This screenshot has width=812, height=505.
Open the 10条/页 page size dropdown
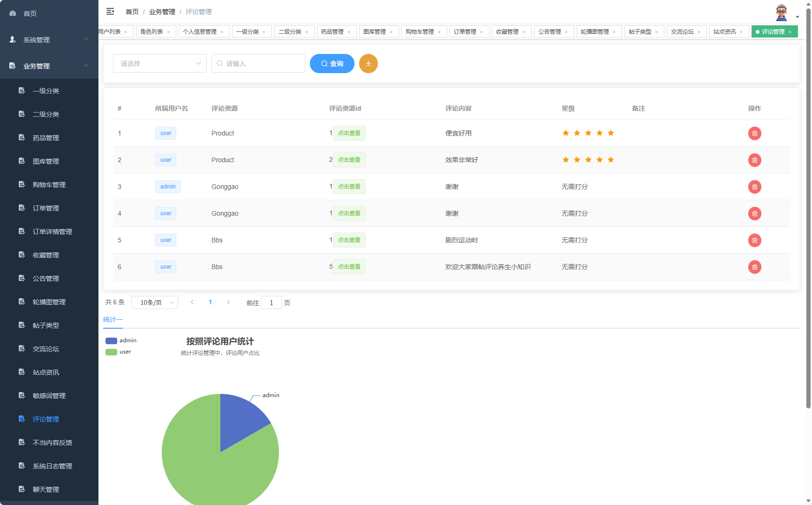tap(154, 302)
